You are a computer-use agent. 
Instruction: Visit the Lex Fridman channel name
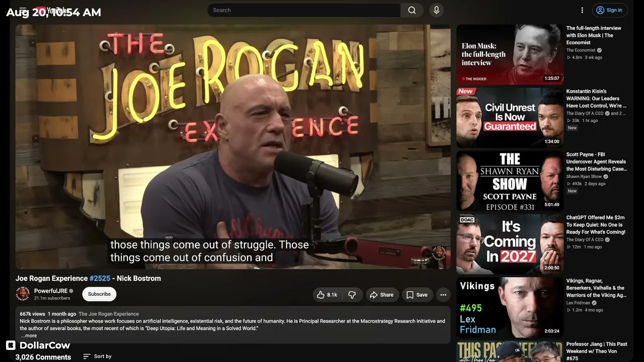(x=578, y=303)
